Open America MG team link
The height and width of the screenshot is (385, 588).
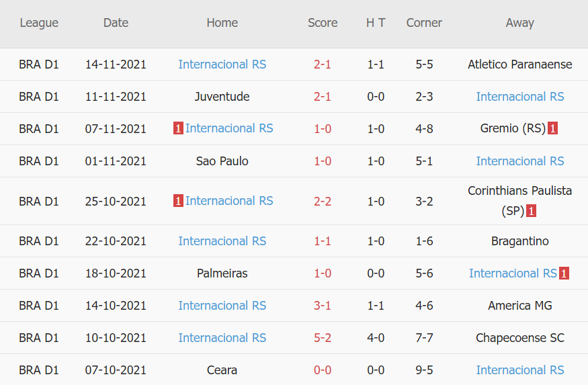pos(519,306)
